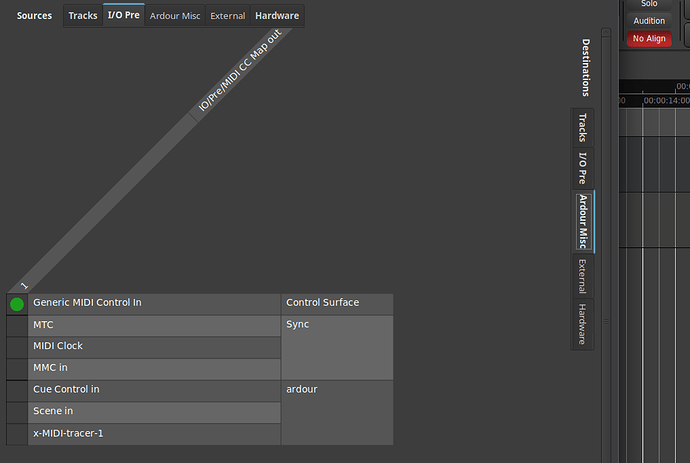Viewport: 690px width, 463px height.
Task: Click the Control Surface group label
Action: pyautogui.click(x=322, y=303)
